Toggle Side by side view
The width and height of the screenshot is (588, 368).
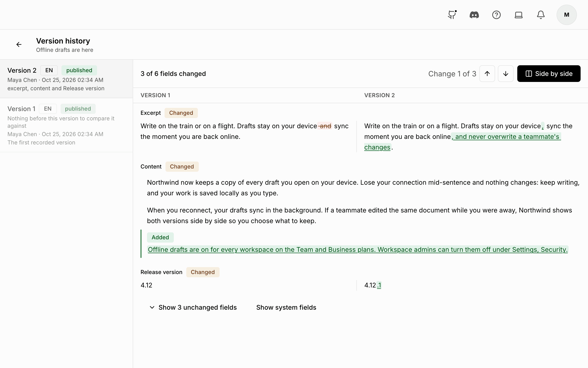(x=549, y=74)
